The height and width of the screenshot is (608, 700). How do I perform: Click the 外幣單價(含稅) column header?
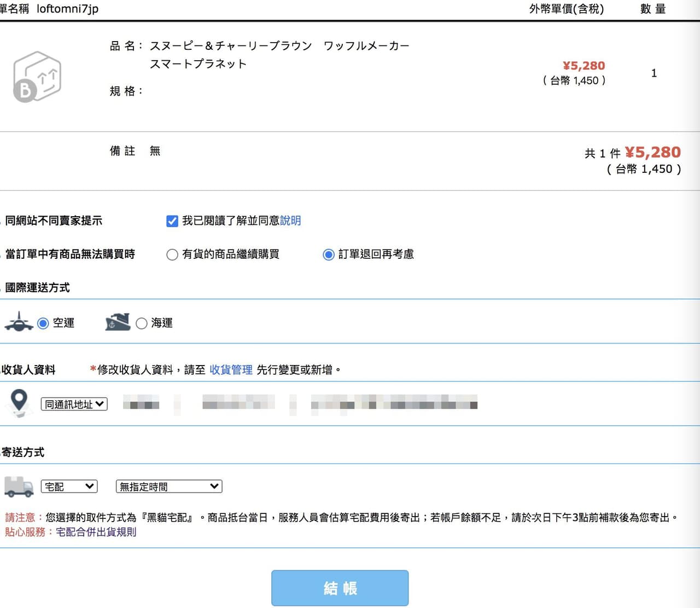coord(567,9)
